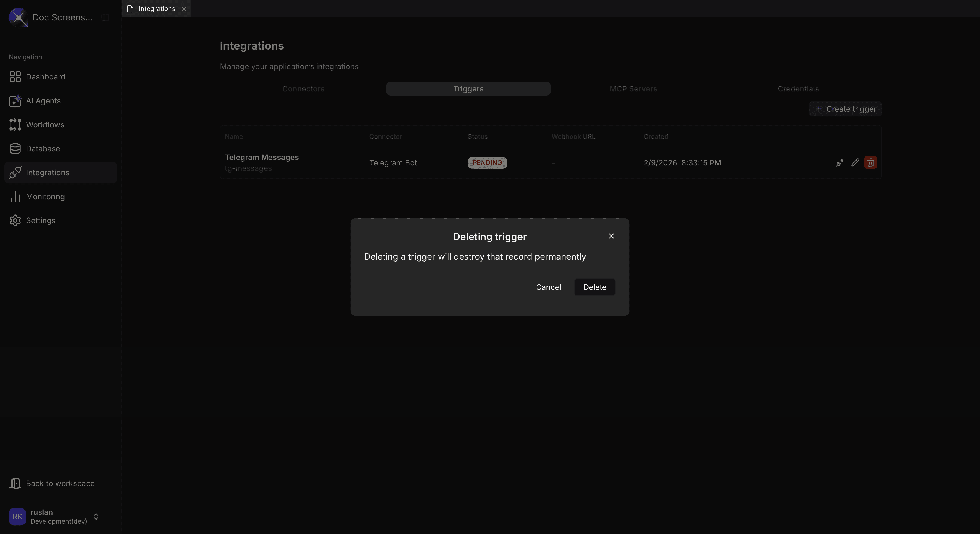
Task: Open the Monitoring section
Action: [45, 196]
